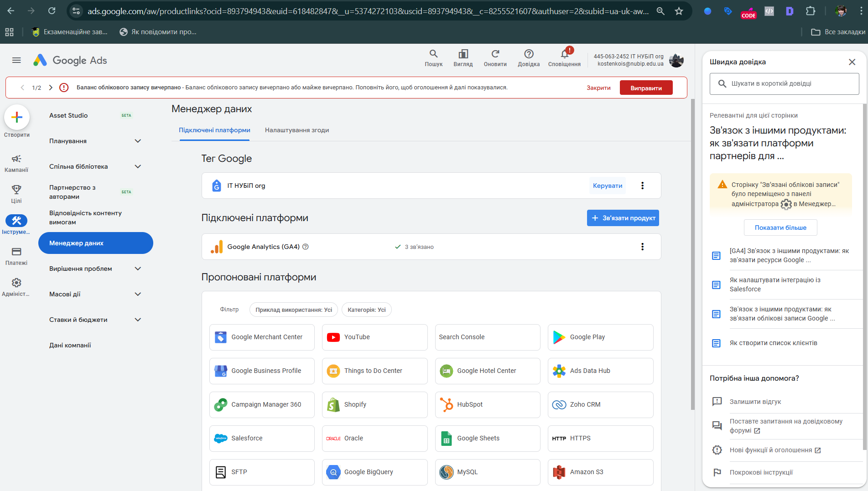868x491 pixels.
Task: Select the Shopify platform card
Action: pos(374,404)
